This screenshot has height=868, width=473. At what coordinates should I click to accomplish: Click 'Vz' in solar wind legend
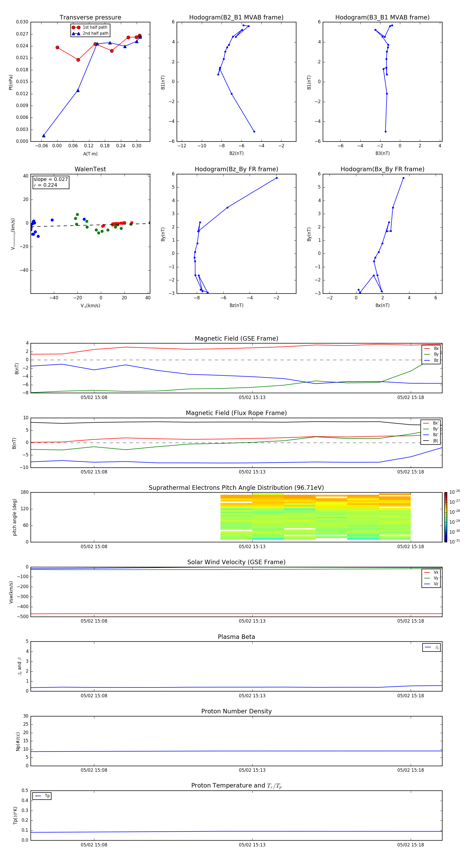436,584
